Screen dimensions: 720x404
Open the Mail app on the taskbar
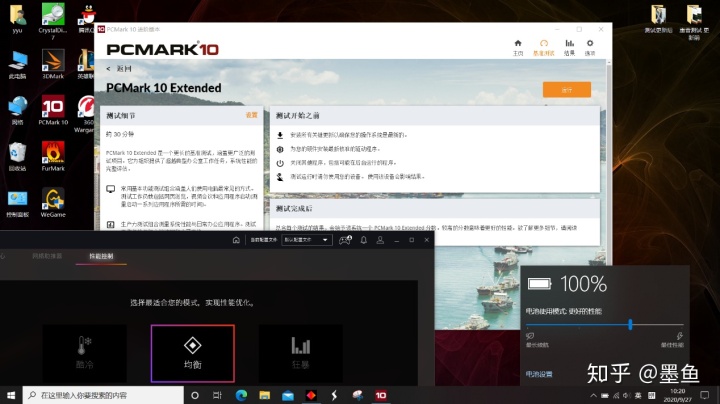tap(288, 395)
